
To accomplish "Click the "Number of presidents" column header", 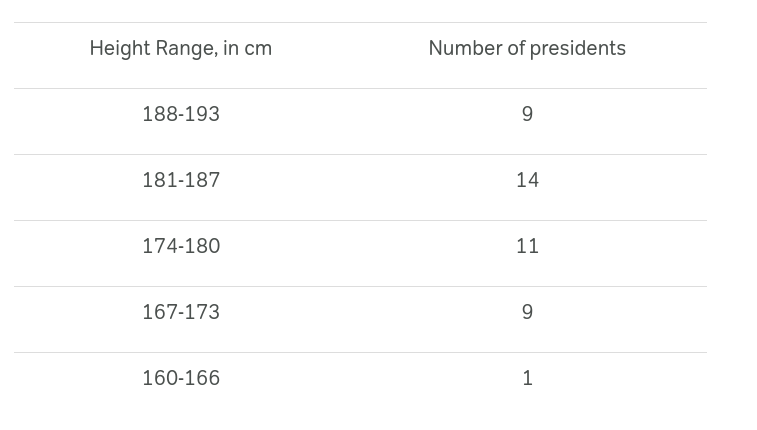I will pyautogui.click(x=527, y=49).
